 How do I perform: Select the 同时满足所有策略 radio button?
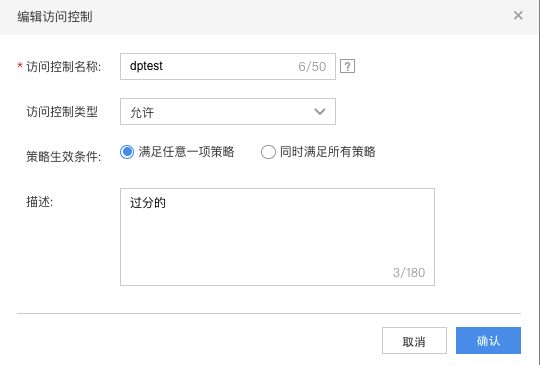tap(268, 152)
